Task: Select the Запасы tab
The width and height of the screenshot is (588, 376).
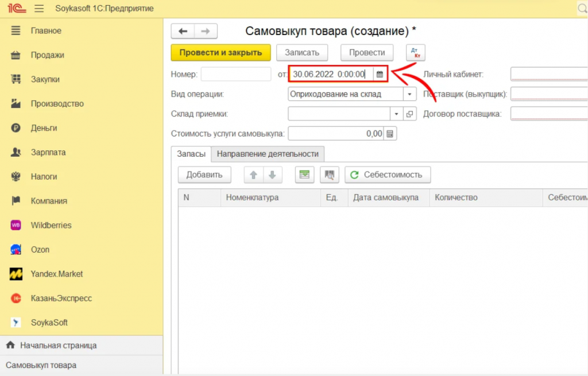Action: pos(191,154)
